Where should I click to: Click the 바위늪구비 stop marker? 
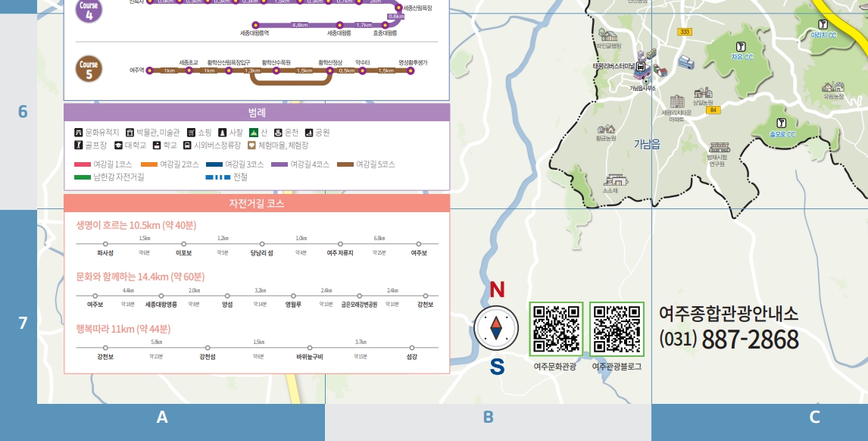[x=310, y=348]
